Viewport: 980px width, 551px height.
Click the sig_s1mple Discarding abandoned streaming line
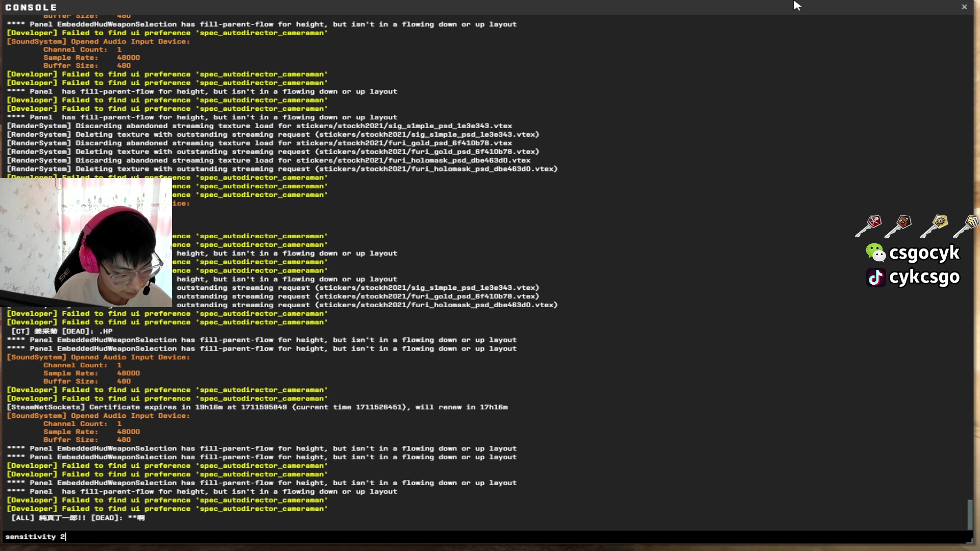pyautogui.click(x=259, y=126)
